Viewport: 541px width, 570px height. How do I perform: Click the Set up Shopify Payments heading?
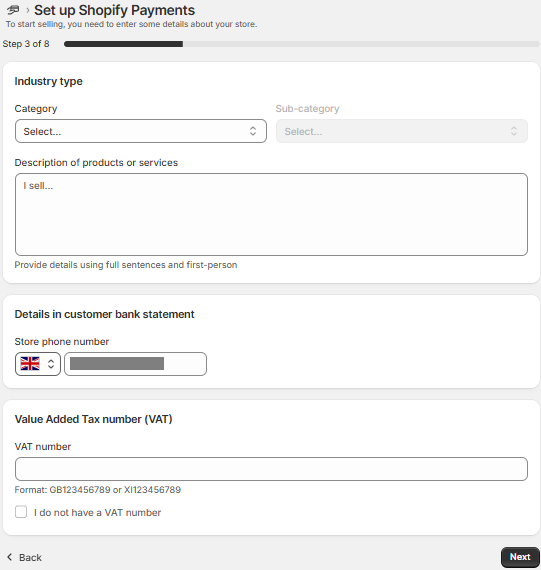click(x=115, y=10)
